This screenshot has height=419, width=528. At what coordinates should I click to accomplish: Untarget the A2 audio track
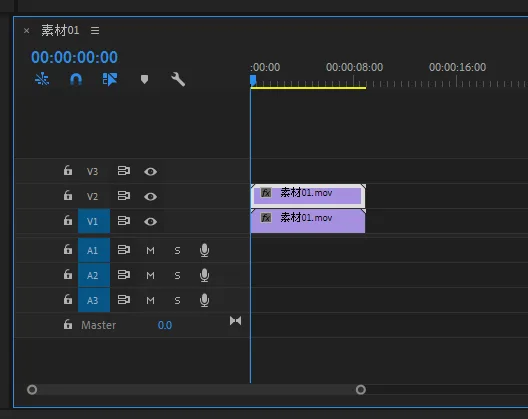[x=94, y=275]
